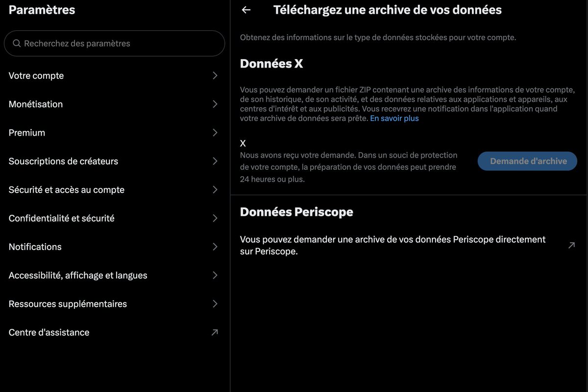The image size is (588, 392).
Task: Open Notifications settings entry
Action: (115, 247)
